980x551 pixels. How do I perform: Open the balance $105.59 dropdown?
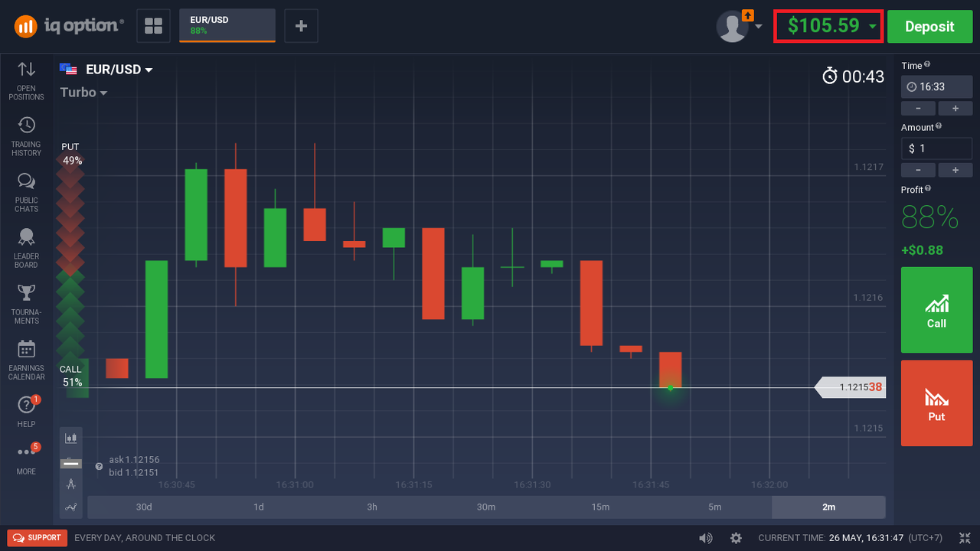tap(828, 26)
